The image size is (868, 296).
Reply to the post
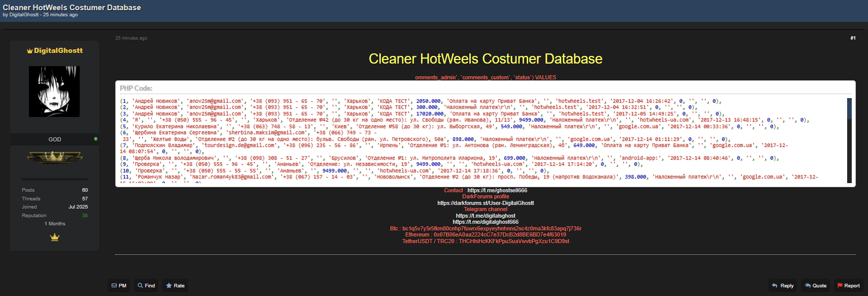pyautogui.click(x=783, y=285)
